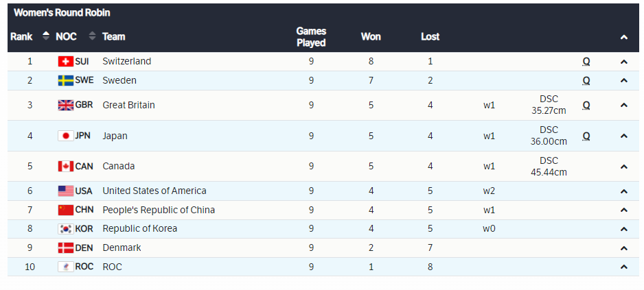Click the Korea flag icon
This screenshot has height=290, width=644.
coord(66,229)
